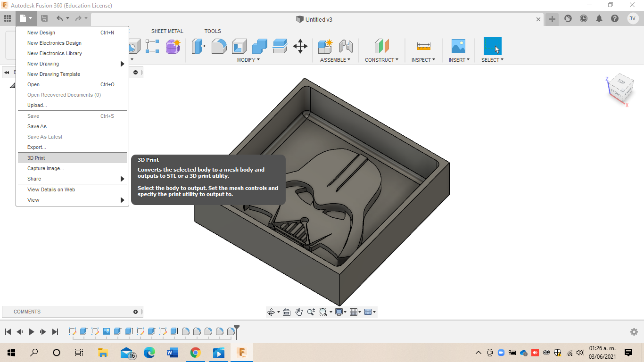Jump to timeline end
Viewport: 644px width, 362px height.
(55, 332)
